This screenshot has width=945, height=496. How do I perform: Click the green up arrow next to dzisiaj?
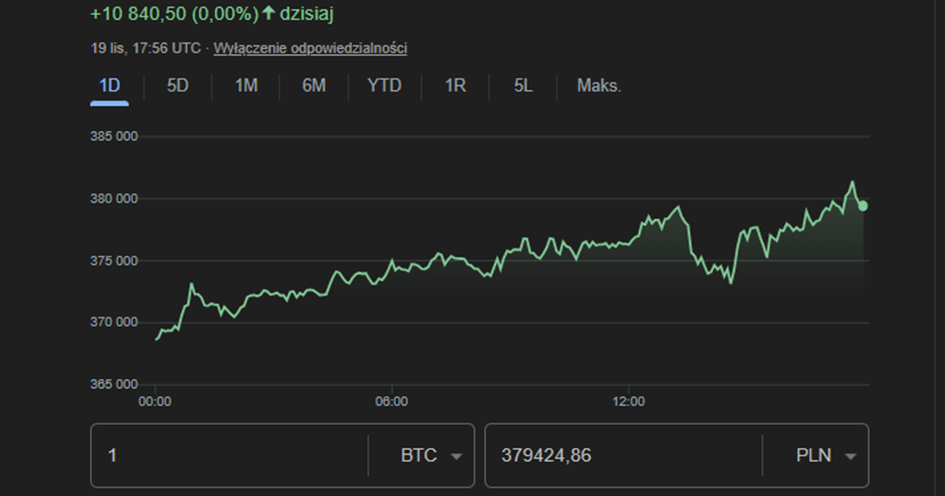point(268,13)
